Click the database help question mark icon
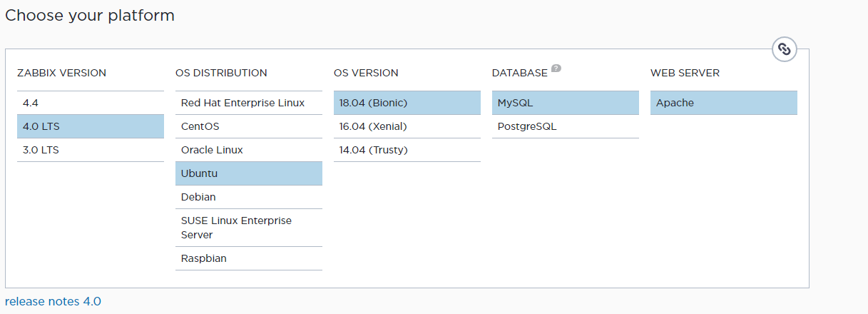Image resolution: width=868 pixels, height=314 pixels. click(556, 69)
